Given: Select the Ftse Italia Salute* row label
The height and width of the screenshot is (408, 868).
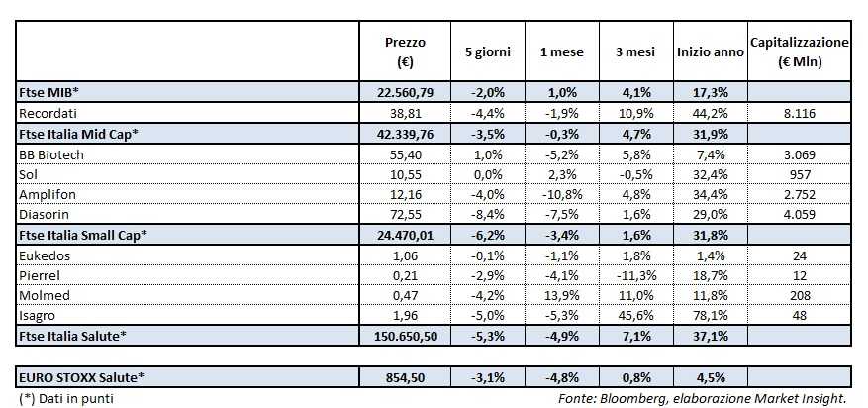Looking at the screenshot, I should tap(71, 337).
